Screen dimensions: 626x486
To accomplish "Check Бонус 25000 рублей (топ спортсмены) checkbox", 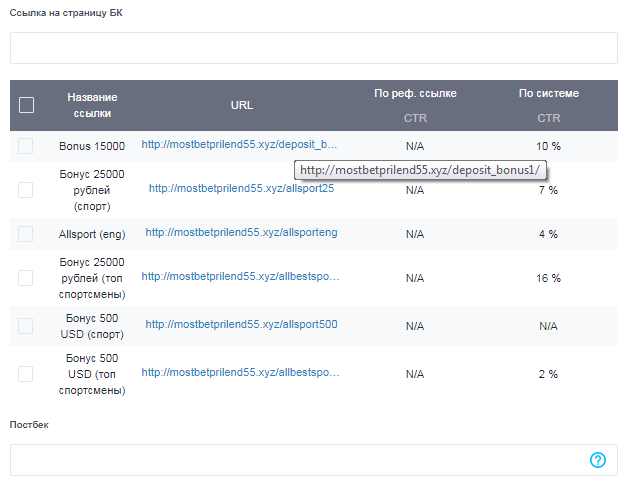I will [26, 278].
